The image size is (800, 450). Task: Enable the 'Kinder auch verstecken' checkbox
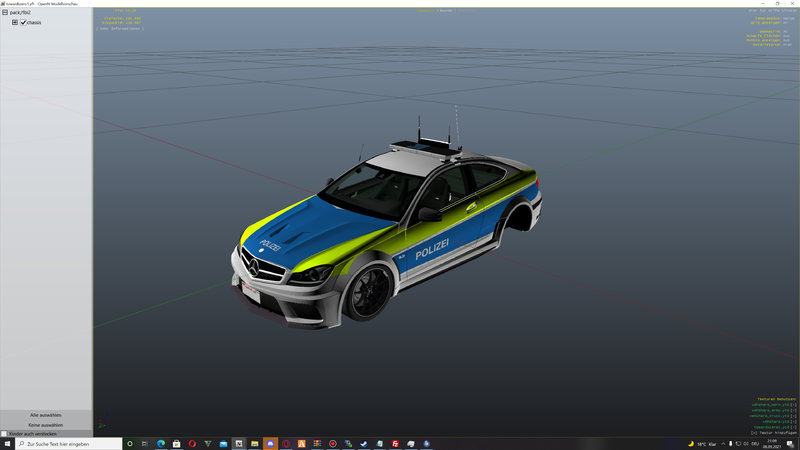click(x=4, y=434)
